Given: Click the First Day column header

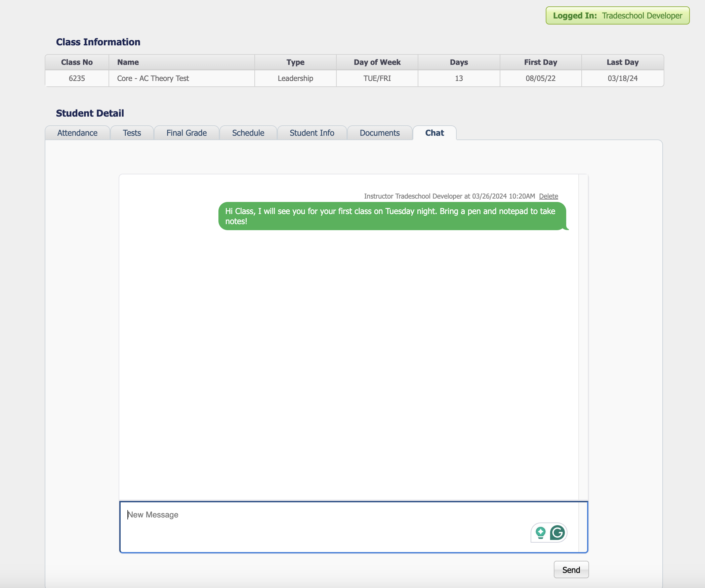Looking at the screenshot, I should coord(541,62).
